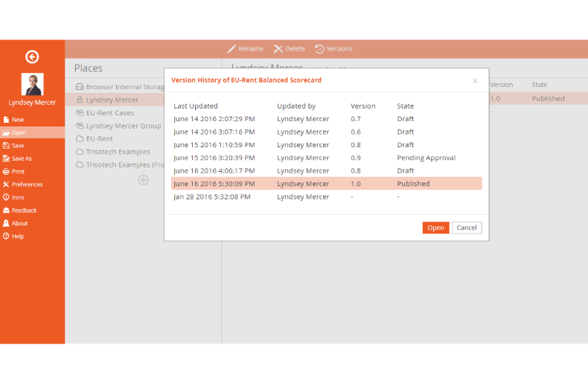Select the Save As sidebar item
This screenshot has height=383, width=588.
point(22,158)
